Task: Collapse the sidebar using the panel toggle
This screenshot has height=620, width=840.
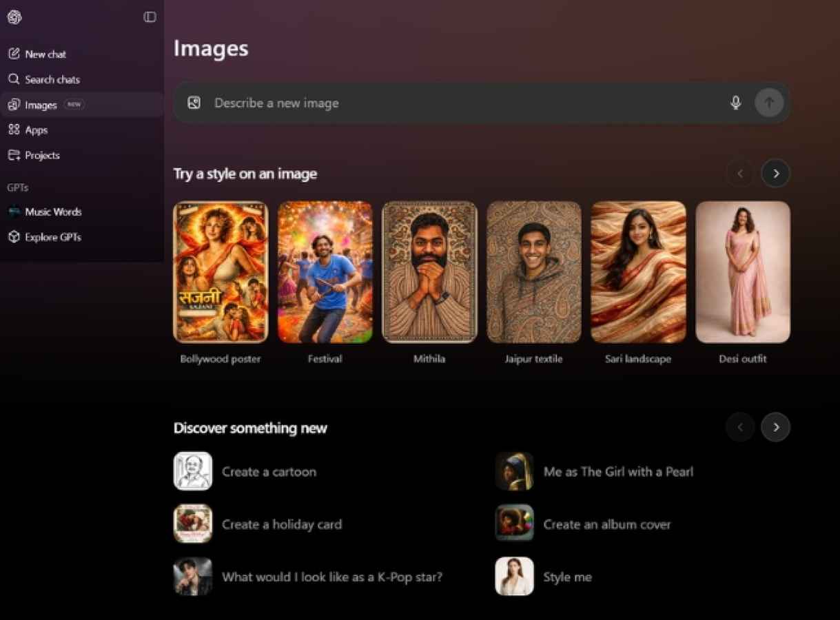Action: point(150,17)
